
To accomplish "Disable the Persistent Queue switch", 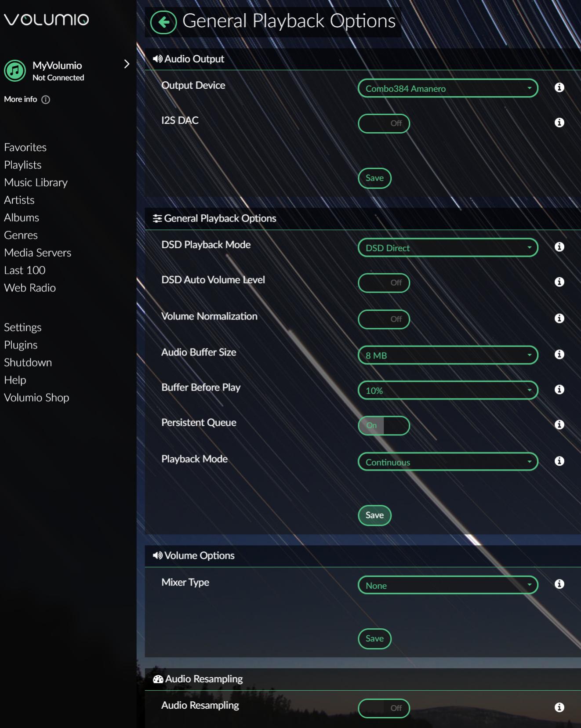I will point(384,426).
